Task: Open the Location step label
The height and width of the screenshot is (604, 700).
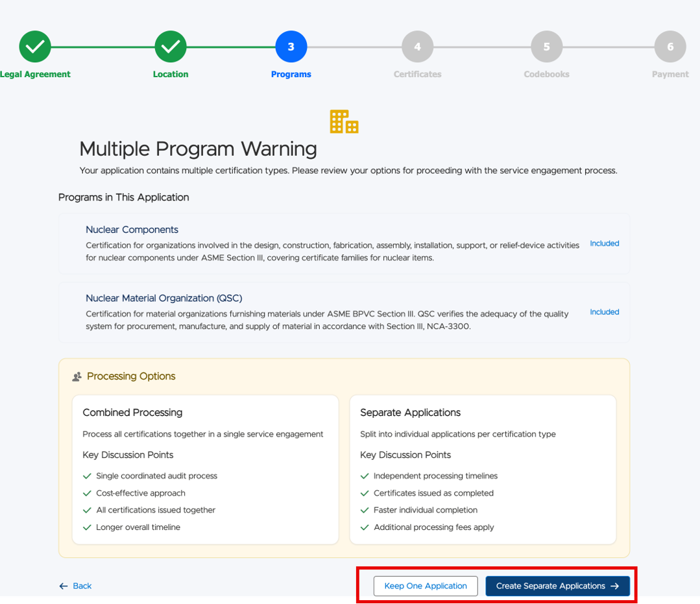Action: coord(171,74)
